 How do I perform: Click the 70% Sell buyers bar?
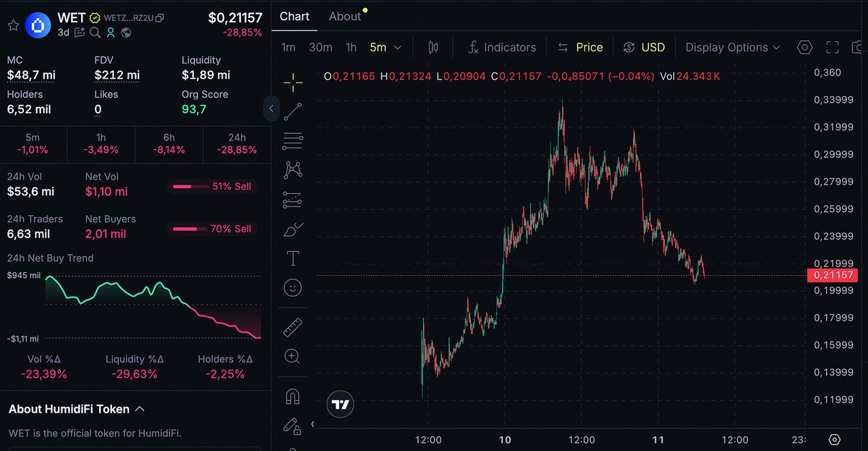tap(212, 229)
